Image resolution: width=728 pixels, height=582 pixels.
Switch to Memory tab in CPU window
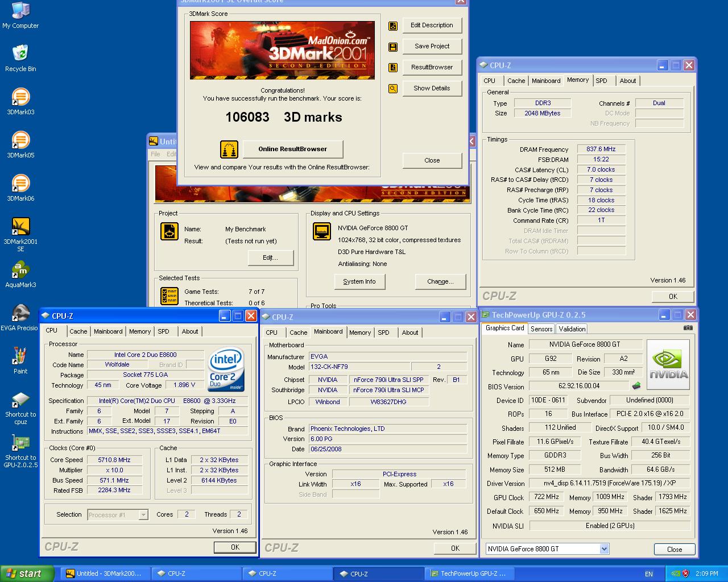click(x=140, y=331)
